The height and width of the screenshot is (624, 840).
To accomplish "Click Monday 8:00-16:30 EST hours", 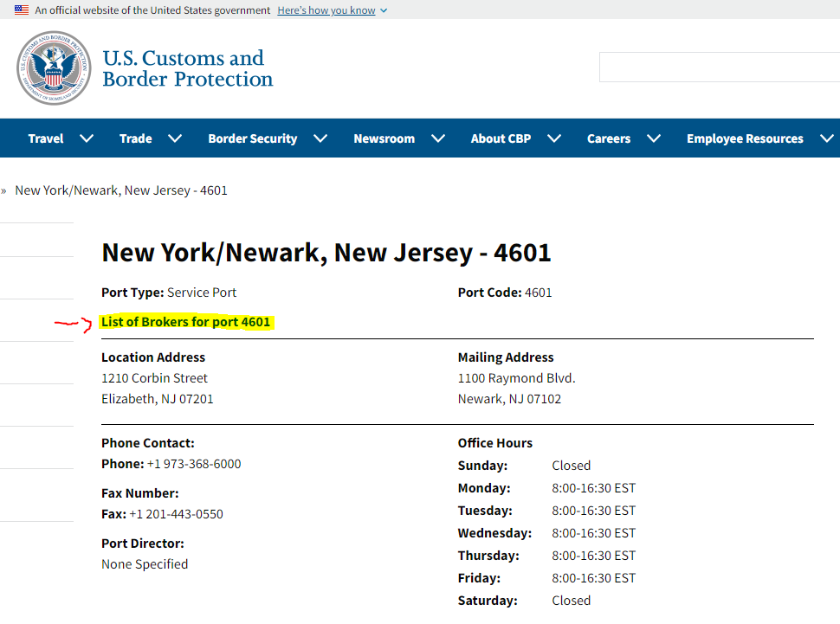I will [x=593, y=488].
